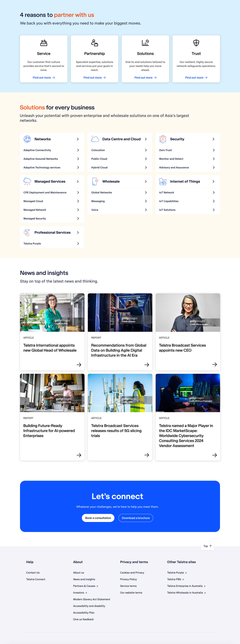This screenshot has width=240, height=644.
Task: Open Cookies and Privacy footer link
Action: (x=132, y=573)
